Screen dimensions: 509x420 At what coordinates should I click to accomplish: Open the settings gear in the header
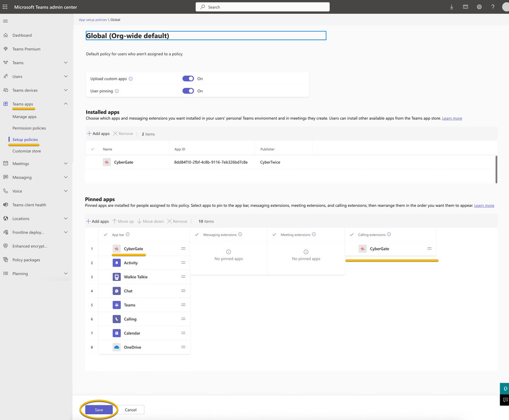pos(479,7)
